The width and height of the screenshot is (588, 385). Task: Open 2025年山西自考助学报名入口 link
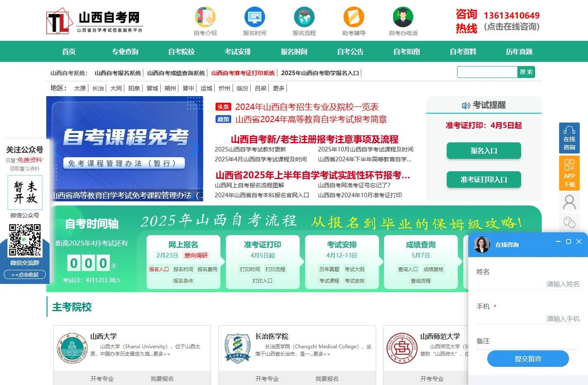click(x=320, y=73)
